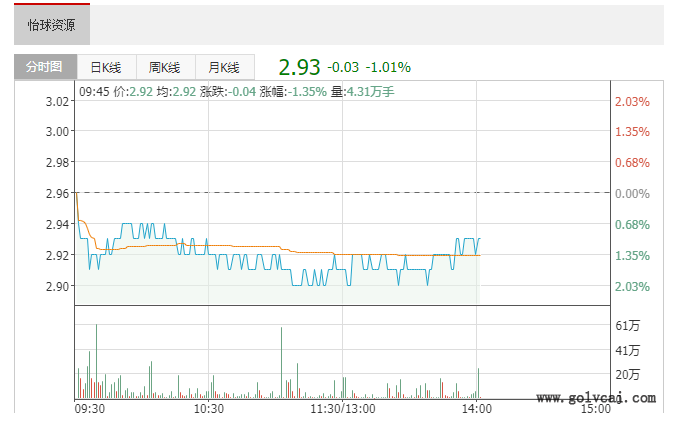Screen dimensions: 691x421
Task: Click the -1.01% change percentage
Action: tap(388, 67)
